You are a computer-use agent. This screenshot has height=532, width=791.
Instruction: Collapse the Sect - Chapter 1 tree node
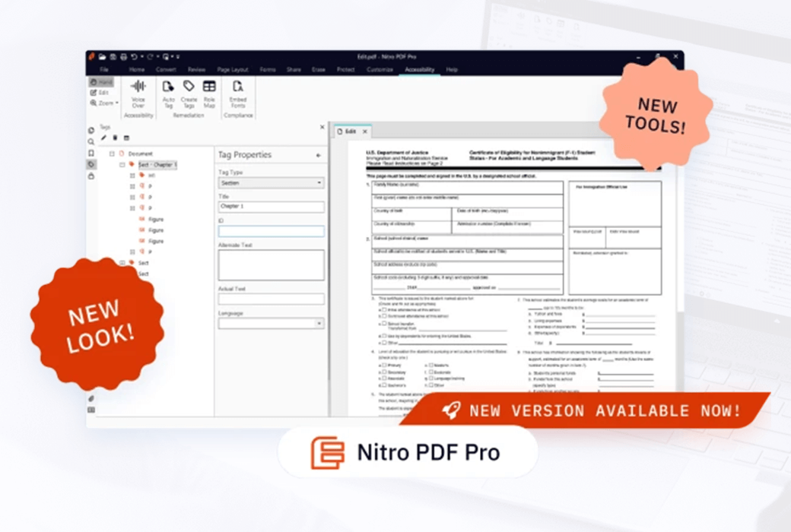121,163
